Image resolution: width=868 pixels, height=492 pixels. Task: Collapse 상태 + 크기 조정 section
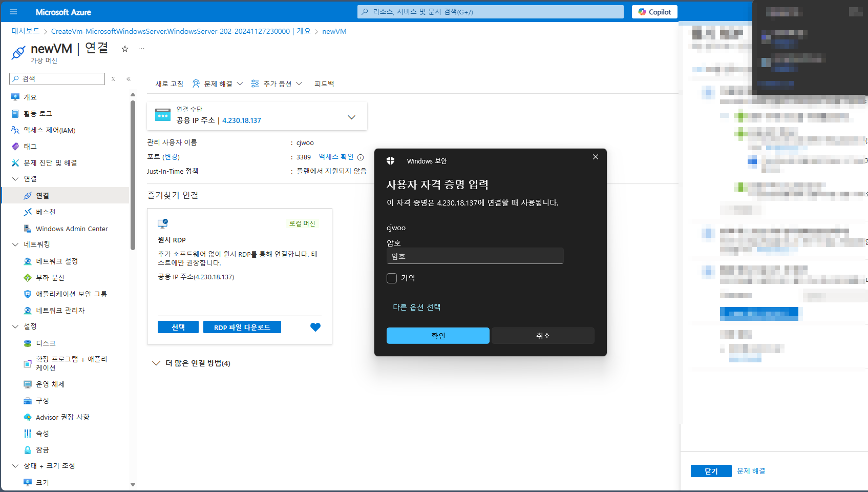point(15,466)
